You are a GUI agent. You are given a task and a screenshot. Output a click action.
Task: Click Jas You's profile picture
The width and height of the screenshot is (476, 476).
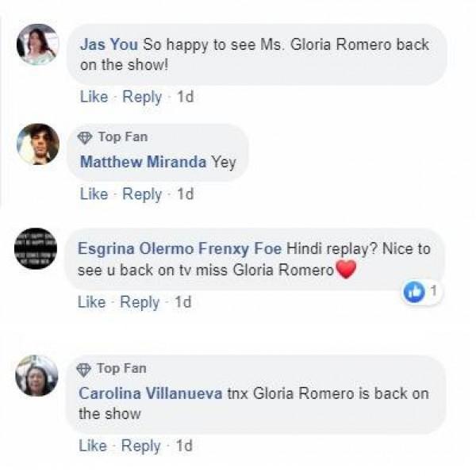37,44
